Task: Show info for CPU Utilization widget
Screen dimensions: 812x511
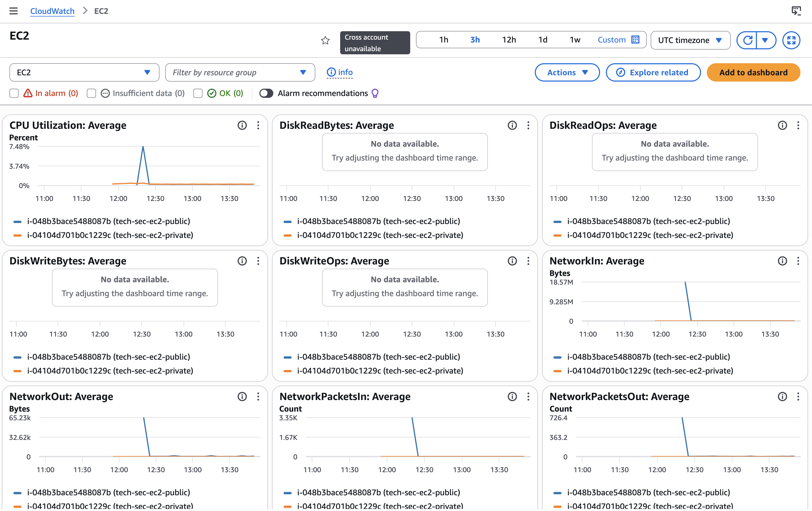Action: pyautogui.click(x=242, y=125)
